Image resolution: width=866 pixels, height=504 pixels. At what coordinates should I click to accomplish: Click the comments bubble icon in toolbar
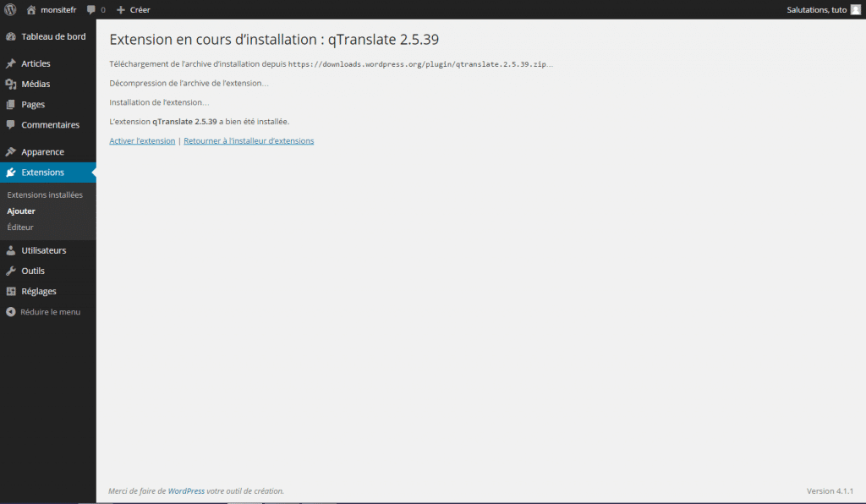[91, 9]
